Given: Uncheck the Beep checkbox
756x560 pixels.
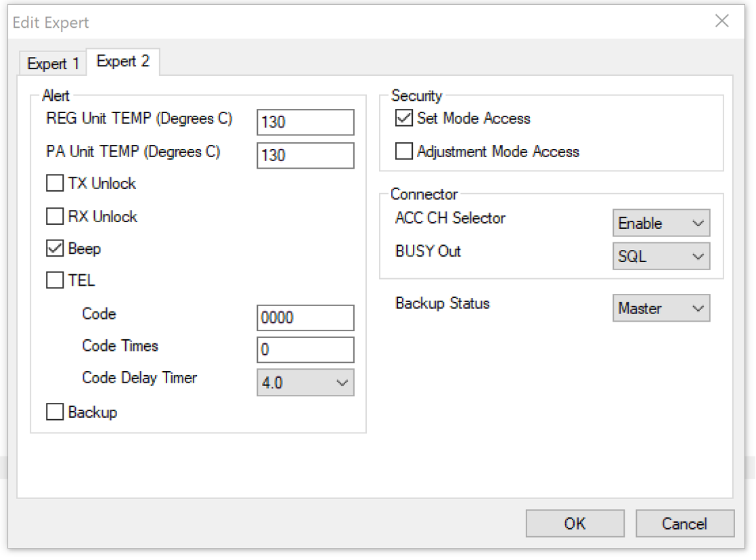Looking at the screenshot, I should click(x=55, y=249).
